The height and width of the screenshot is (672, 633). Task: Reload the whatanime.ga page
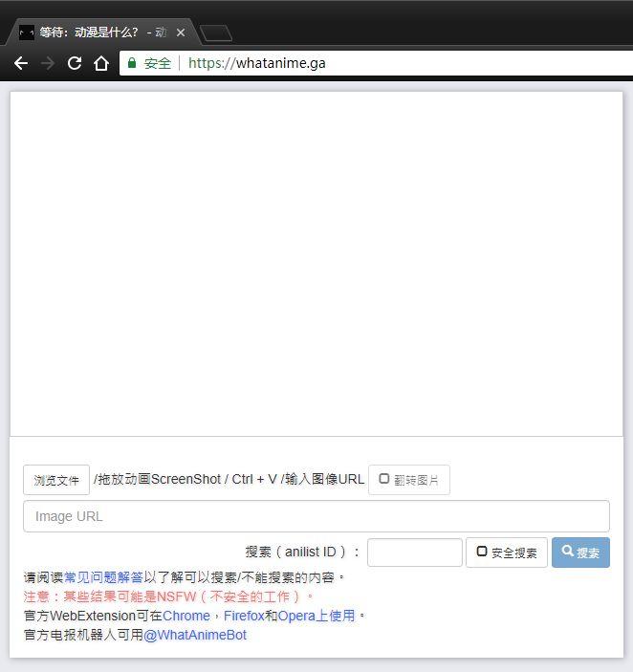[x=75, y=63]
